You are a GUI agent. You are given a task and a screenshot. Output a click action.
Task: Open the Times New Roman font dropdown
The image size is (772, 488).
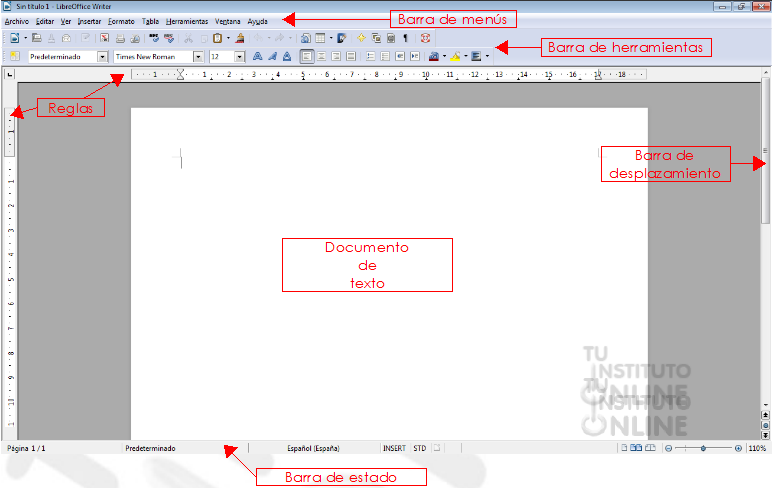point(198,57)
